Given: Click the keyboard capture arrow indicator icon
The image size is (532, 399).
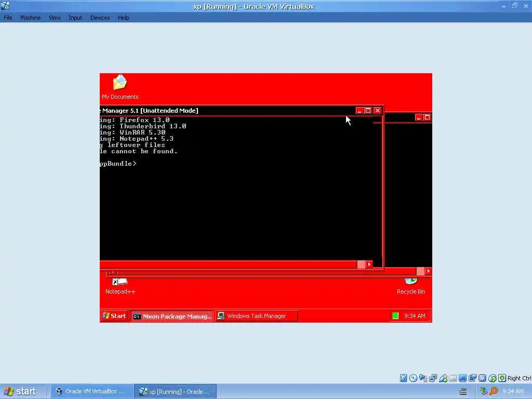Looking at the screenshot, I should (x=502, y=378).
